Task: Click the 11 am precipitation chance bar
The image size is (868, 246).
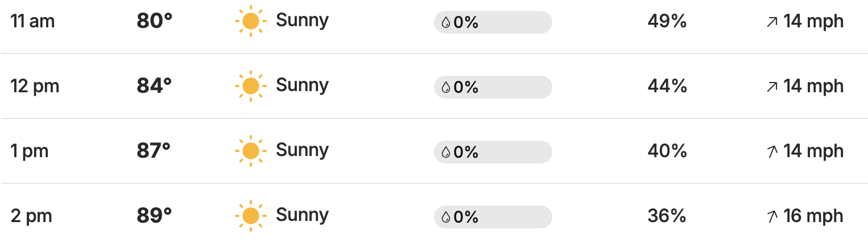Action: 493,22
